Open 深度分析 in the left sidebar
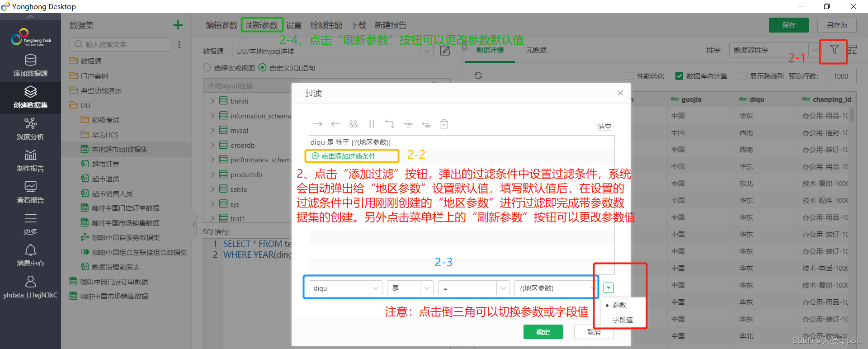The image size is (868, 349). (x=30, y=129)
